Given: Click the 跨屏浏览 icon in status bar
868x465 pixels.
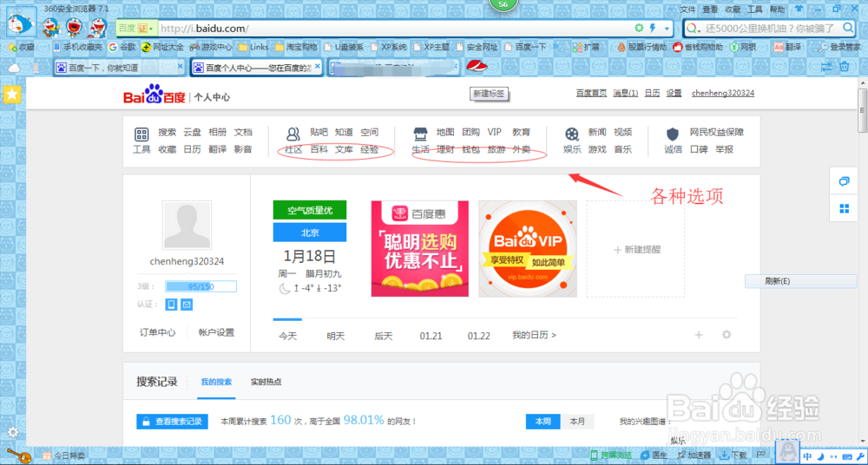Looking at the screenshot, I should [x=595, y=455].
